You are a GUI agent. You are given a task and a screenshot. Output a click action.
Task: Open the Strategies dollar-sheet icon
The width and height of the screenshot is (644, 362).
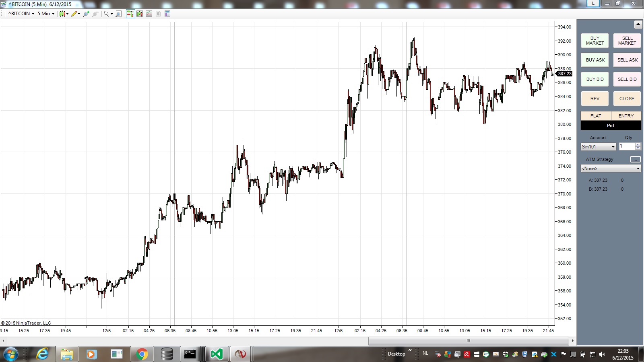click(158, 14)
